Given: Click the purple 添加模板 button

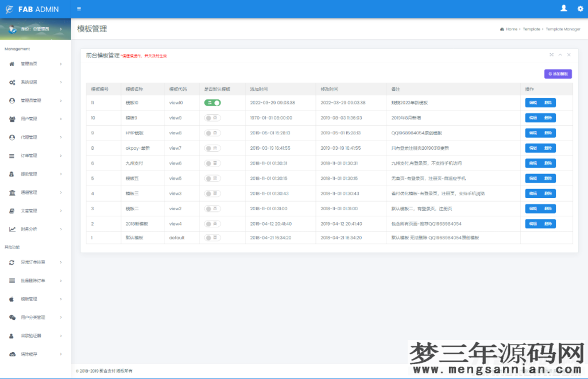Looking at the screenshot, I should tap(558, 74).
